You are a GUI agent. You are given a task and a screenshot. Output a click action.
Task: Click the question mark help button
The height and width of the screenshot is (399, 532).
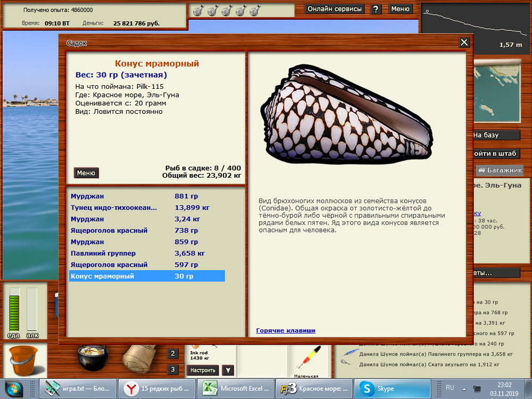point(376,9)
